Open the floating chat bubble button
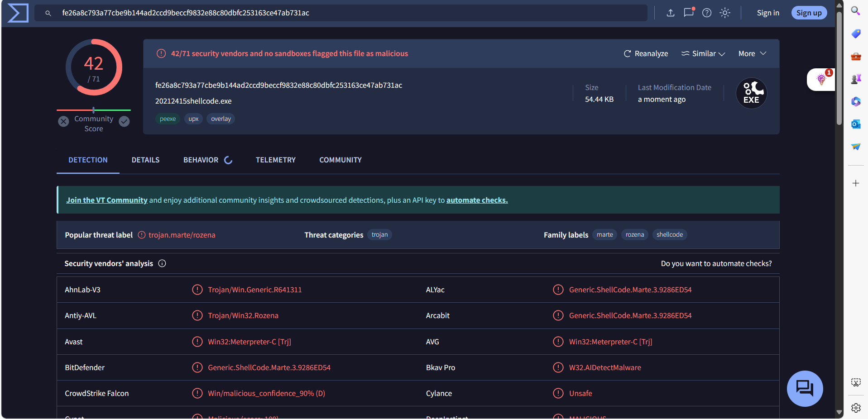The height and width of the screenshot is (419, 868). click(x=805, y=388)
